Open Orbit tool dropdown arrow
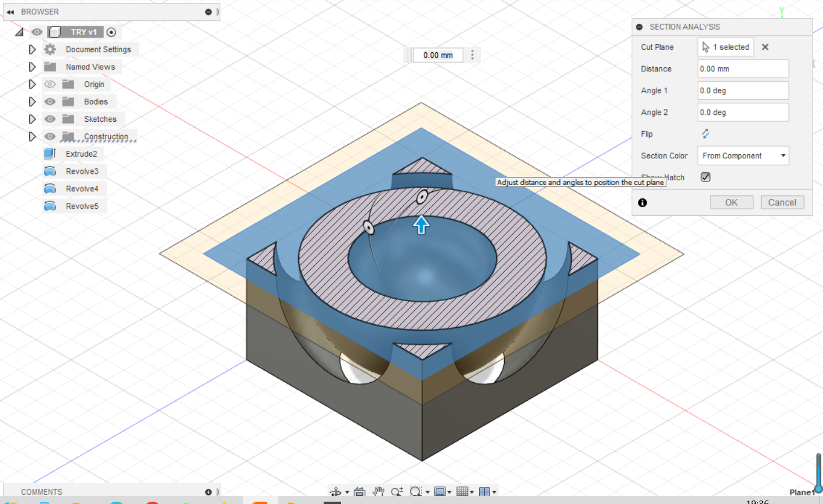The height and width of the screenshot is (504, 823). 347,492
